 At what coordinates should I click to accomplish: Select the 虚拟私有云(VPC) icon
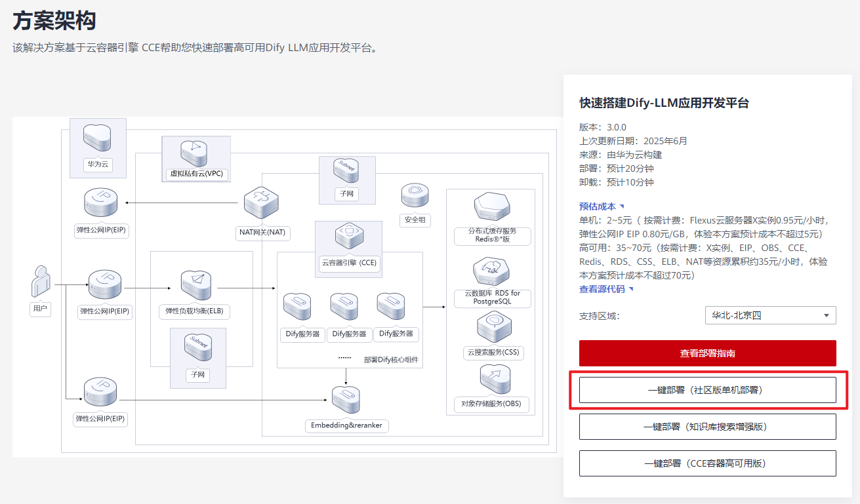point(195,153)
